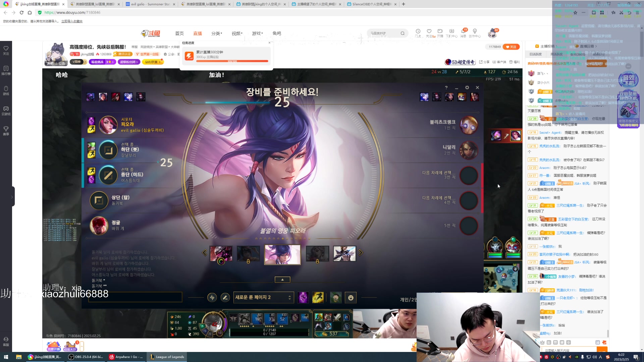Screen dimensions: 644x362
Task: Expand the skin carousel up-arrow panel
Action: pyautogui.click(x=282, y=280)
